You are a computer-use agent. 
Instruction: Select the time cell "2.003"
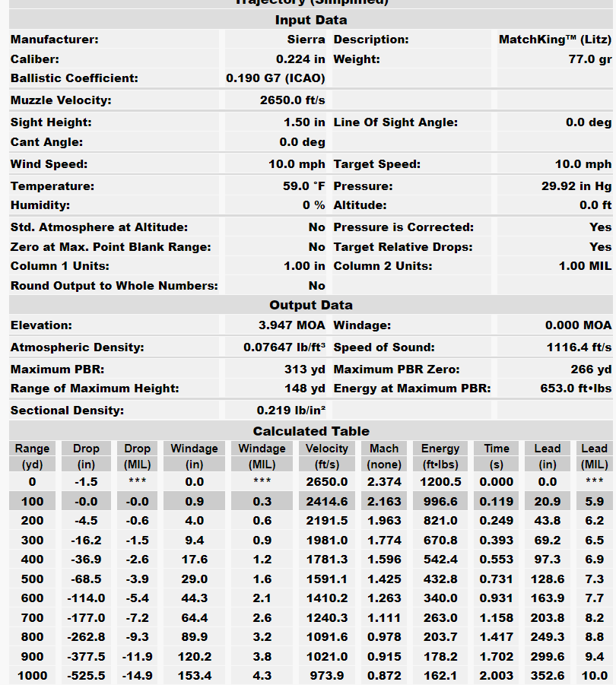point(497,677)
